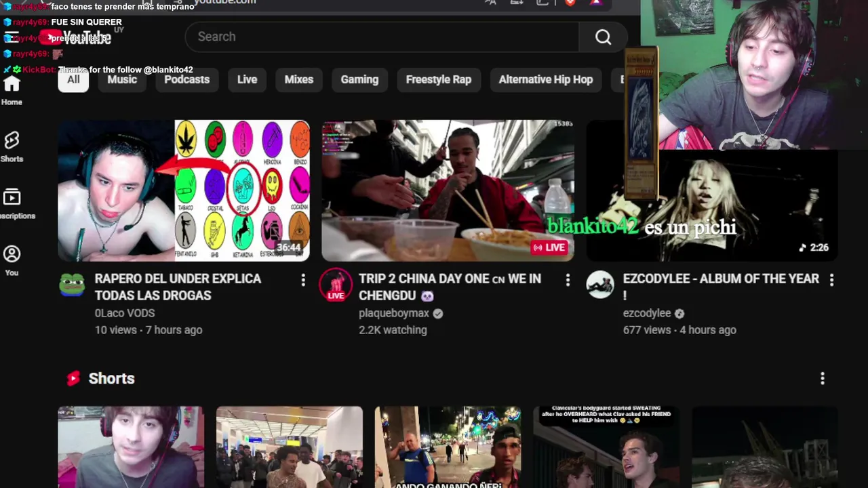
Task: Select the Gaming filter chip
Action: (359, 79)
